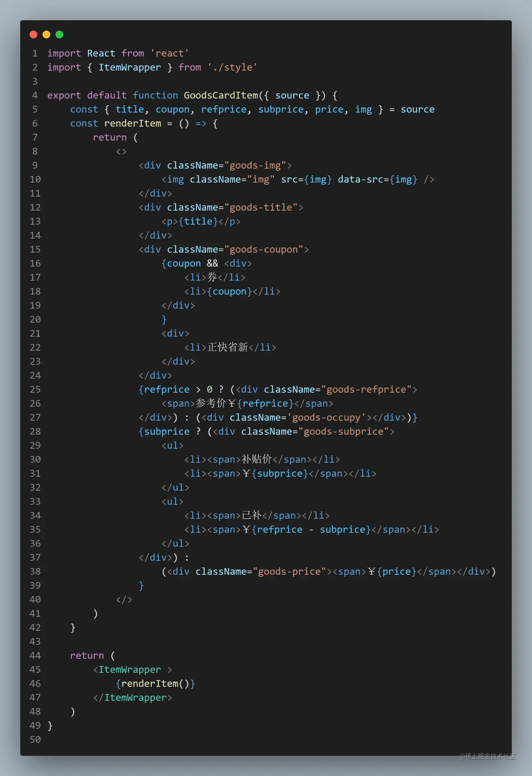The width and height of the screenshot is (532, 776).
Task: Click the './style' import path
Action: 232,67
